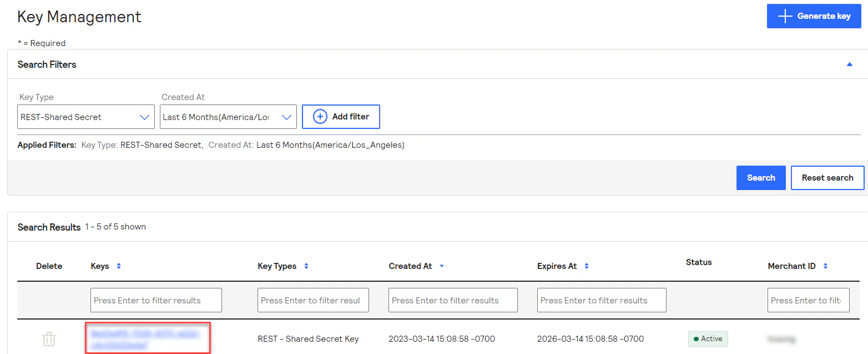The width and height of the screenshot is (868, 354).
Task: Click the Key Management page title
Action: tap(79, 17)
